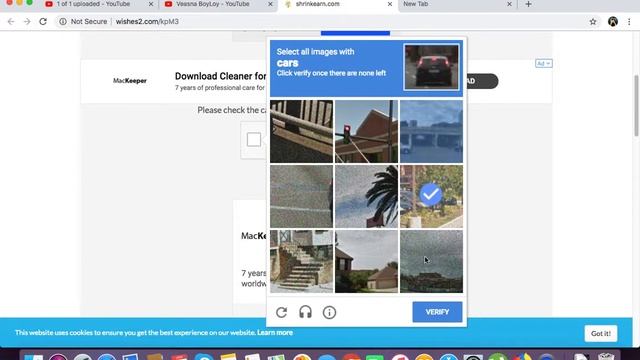Click the browser back arrow

click(x=11, y=22)
